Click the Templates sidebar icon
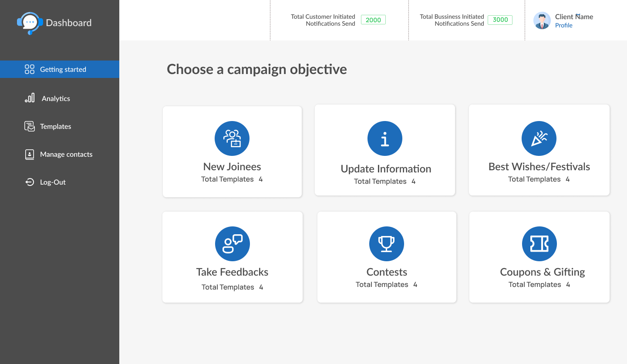This screenshot has height=364, width=627. (30, 126)
